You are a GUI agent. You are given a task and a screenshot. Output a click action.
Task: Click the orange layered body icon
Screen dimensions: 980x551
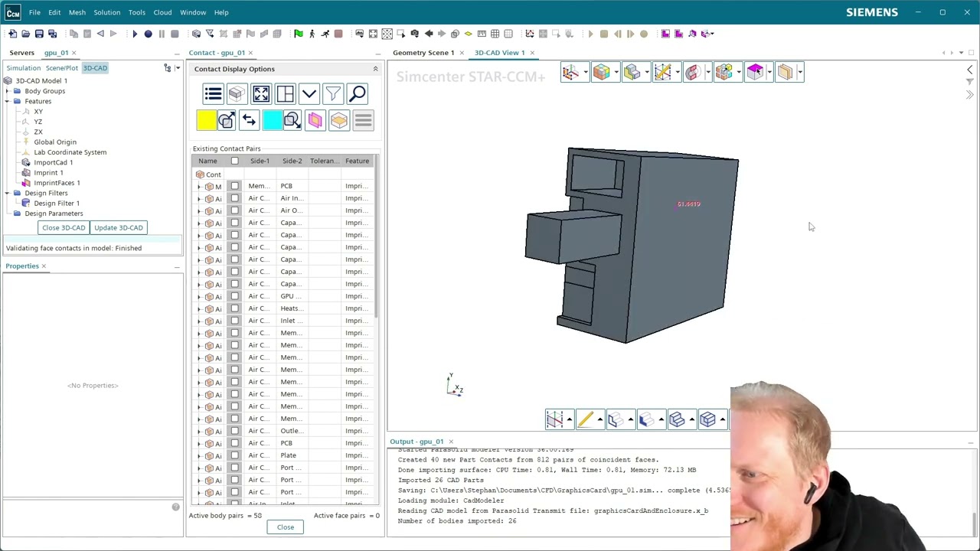339,120
